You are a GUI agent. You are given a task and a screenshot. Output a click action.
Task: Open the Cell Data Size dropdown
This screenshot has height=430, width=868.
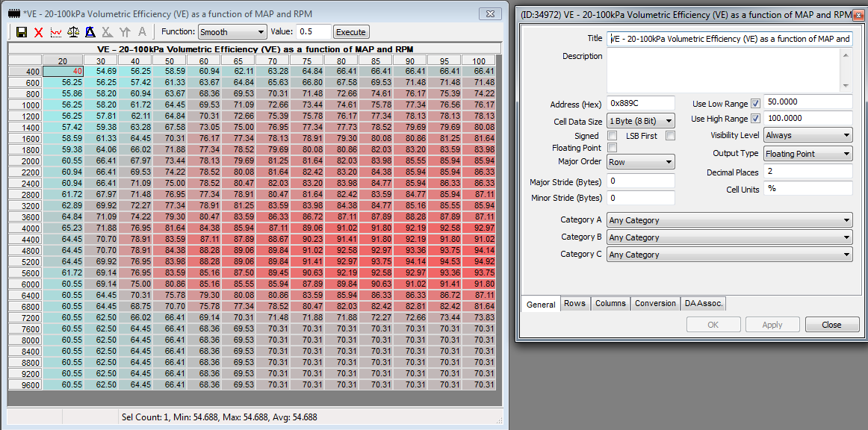tap(640, 121)
